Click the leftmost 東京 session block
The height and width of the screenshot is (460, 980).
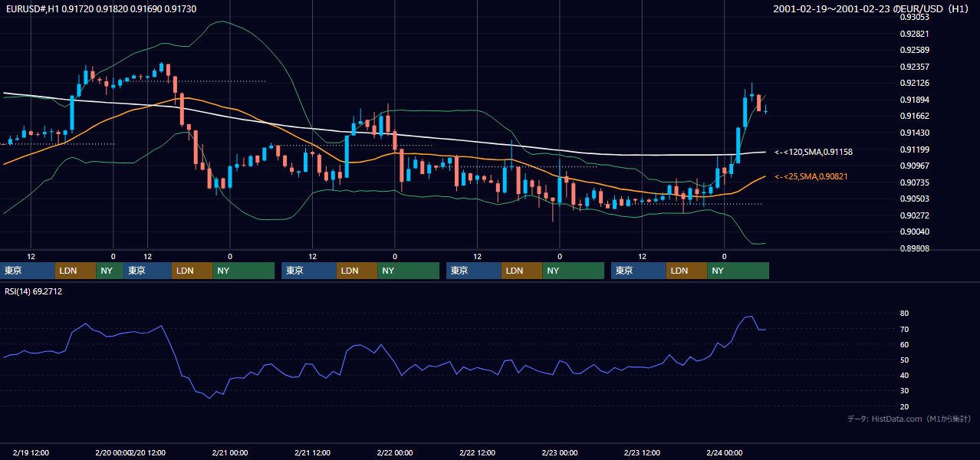pos(28,271)
